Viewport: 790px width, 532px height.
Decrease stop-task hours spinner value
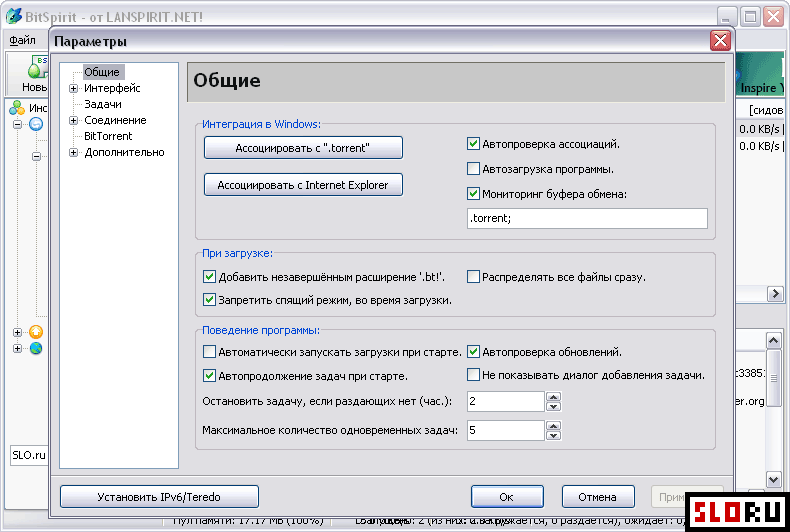553,407
